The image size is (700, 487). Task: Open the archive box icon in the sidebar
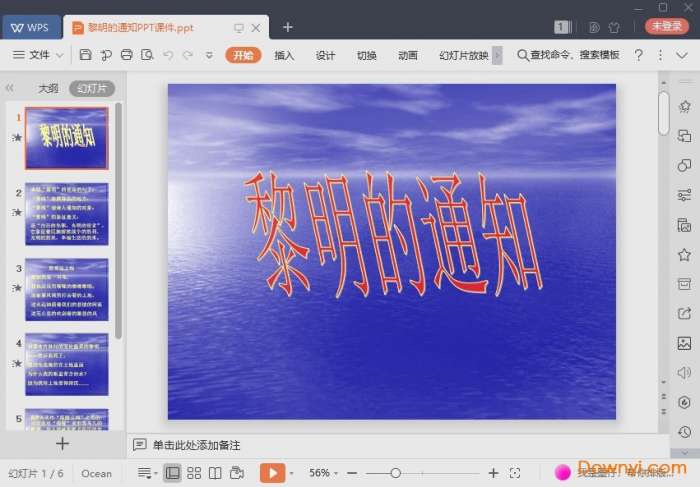684,284
